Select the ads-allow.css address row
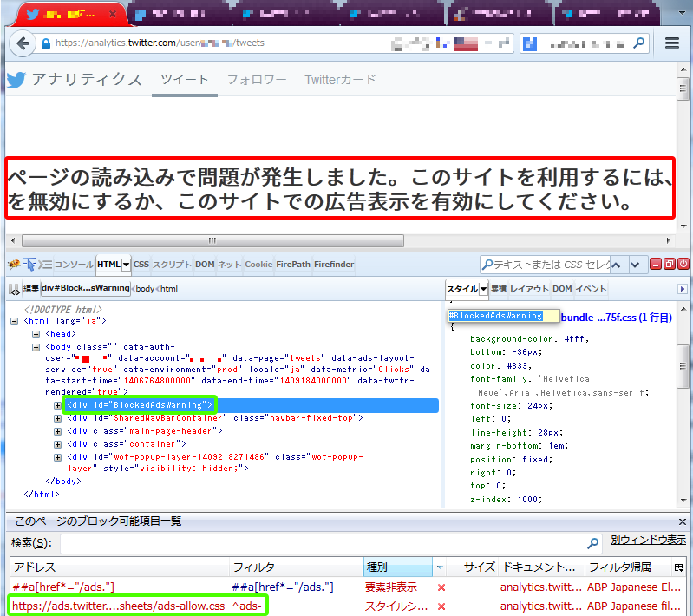 coord(119,606)
